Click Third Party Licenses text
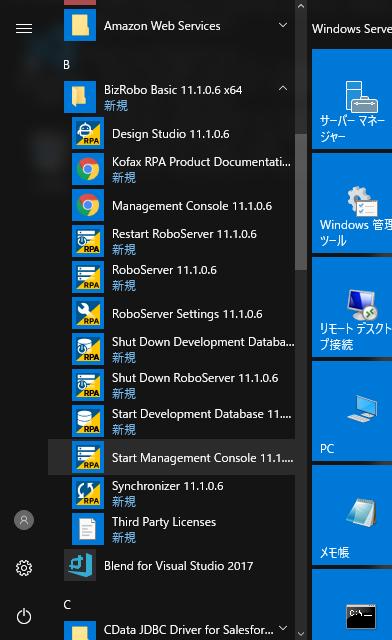The width and height of the screenshot is (392, 640). [x=164, y=522]
